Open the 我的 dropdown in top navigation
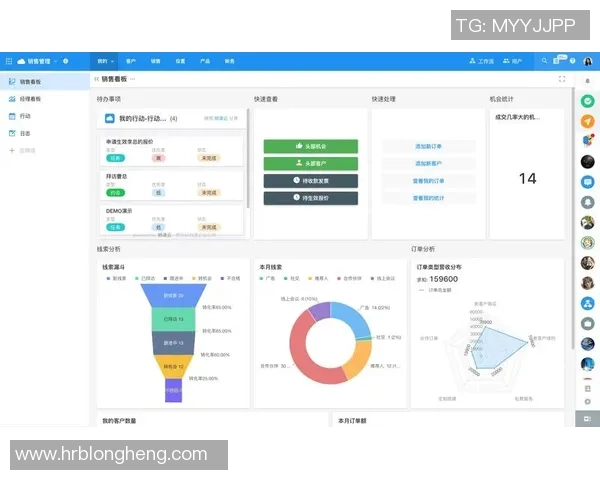 pos(104,61)
